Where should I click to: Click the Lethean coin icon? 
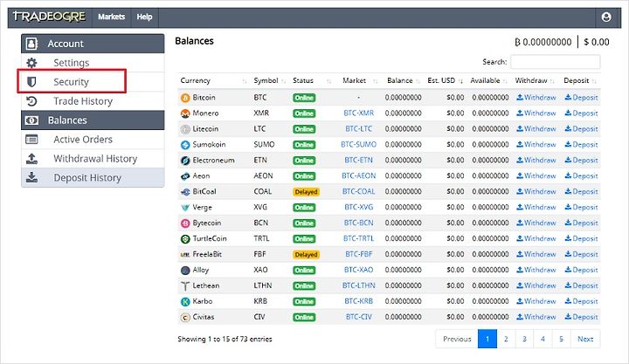coord(185,285)
